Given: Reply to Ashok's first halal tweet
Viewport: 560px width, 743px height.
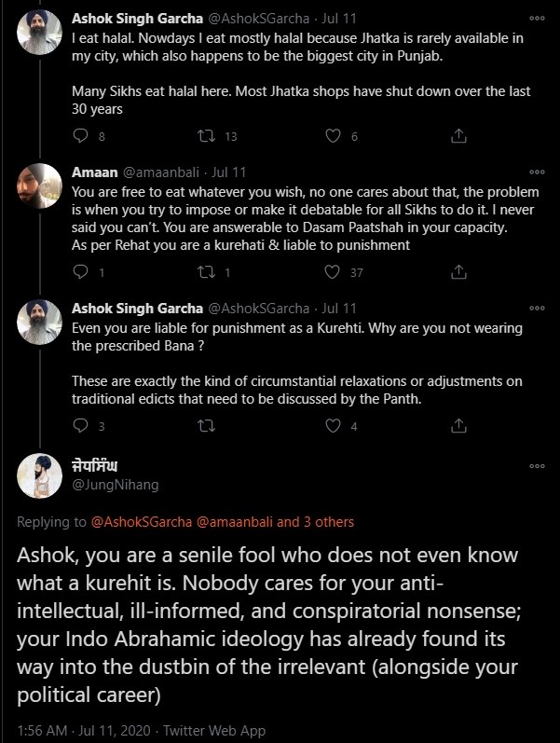Looking at the screenshot, I should point(80,136).
